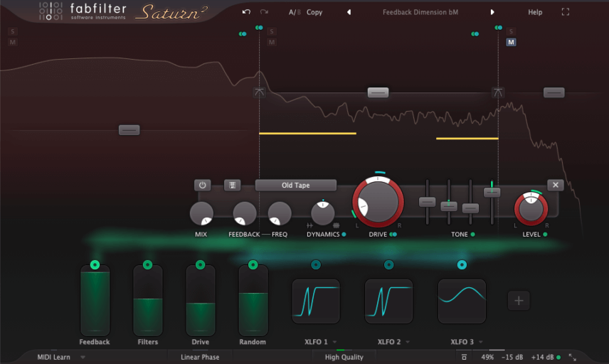Click the global bypass icon in bottom bar

coord(464,357)
